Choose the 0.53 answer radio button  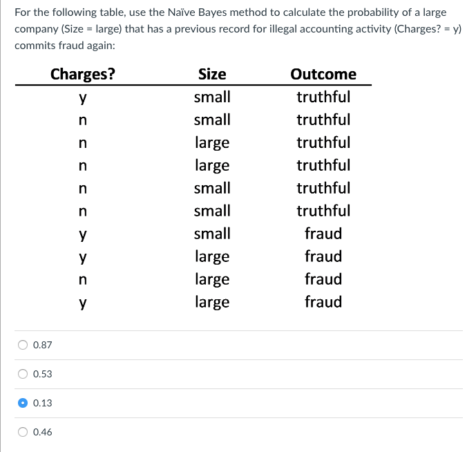click(x=23, y=374)
